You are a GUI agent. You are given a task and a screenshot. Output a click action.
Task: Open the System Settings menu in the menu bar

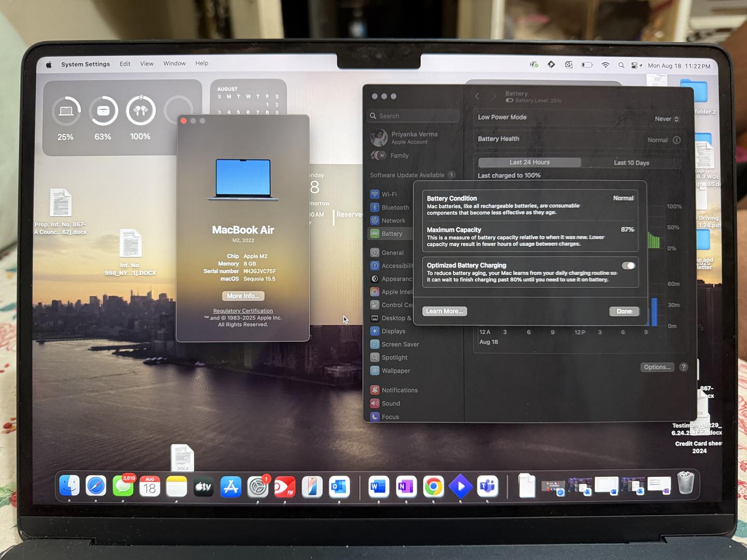tap(86, 64)
